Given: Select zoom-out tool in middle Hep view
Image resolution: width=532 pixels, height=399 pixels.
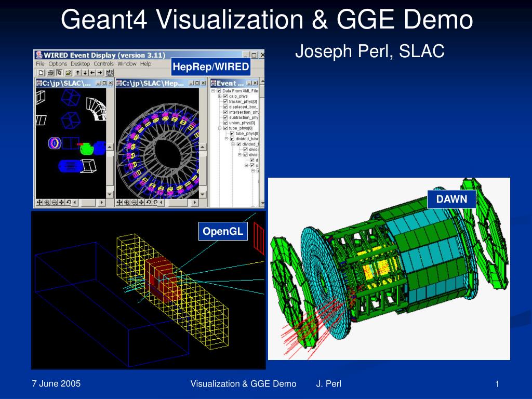Looking at the screenshot, I should (x=134, y=202).
